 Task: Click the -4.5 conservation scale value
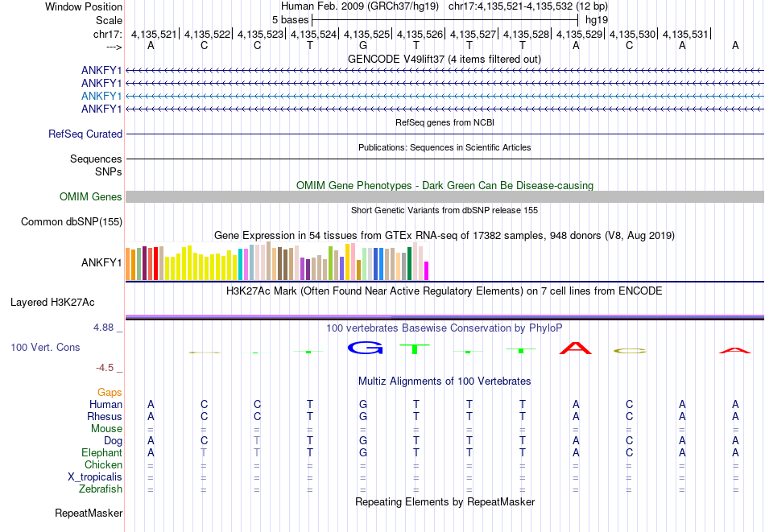[x=105, y=368]
